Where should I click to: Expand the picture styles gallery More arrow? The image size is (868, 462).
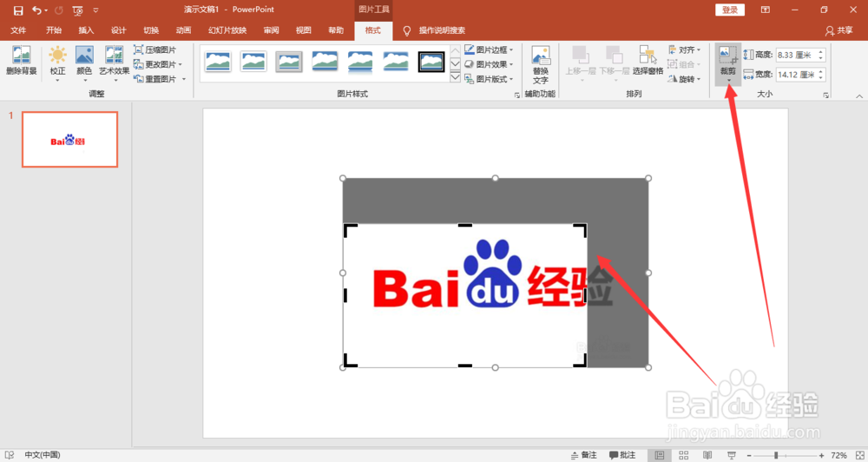[x=455, y=77]
